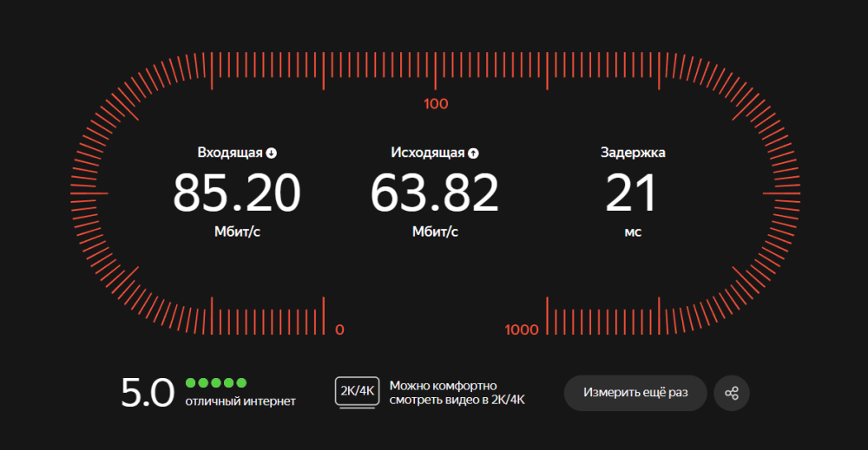Click the 'мс' unit under latency
Viewport: 868px width, 450px height.
coord(633,232)
